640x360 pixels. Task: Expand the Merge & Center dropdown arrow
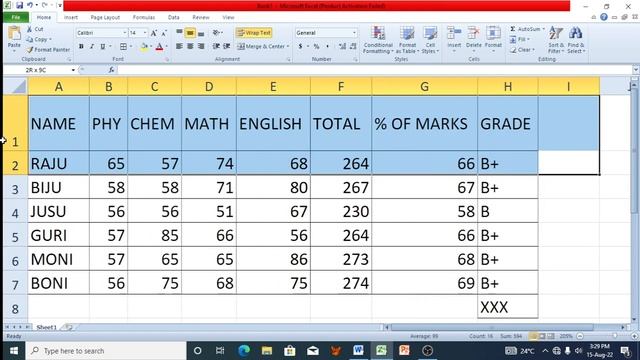pos(288,47)
